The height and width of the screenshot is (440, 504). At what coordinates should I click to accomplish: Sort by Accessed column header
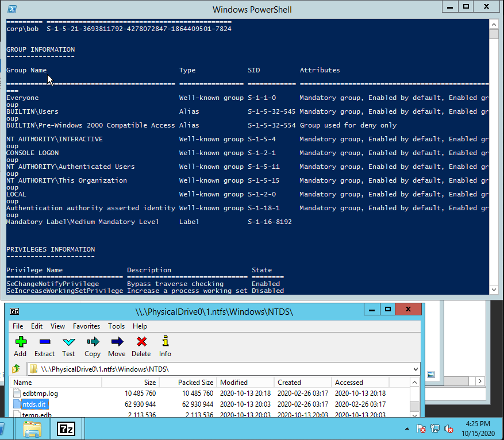pos(360,382)
